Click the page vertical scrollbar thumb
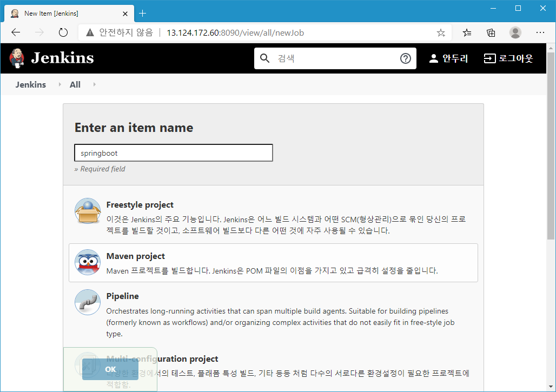Screen dimensions: 556x392 coord(551,146)
